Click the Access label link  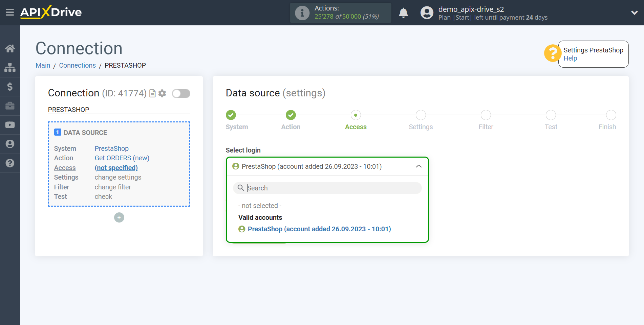pyautogui.click(x=65, y=168)
